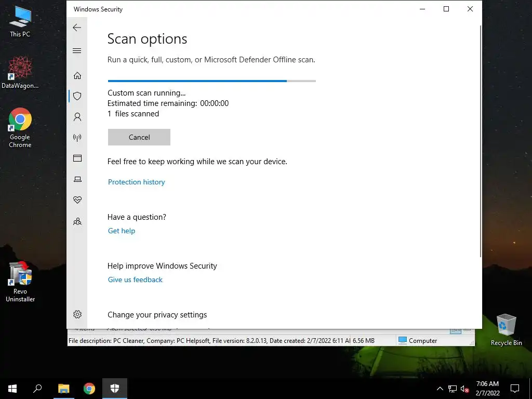Click 'Change your privacy settings' heading
The width and height of the screenshot is (532, 399).
pos(157,315)
